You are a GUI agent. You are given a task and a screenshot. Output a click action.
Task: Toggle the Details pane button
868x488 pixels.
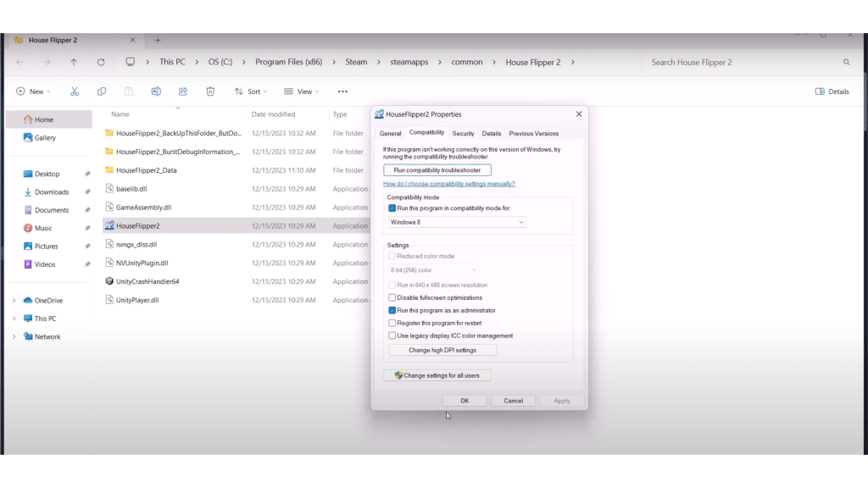click(832, 91)
